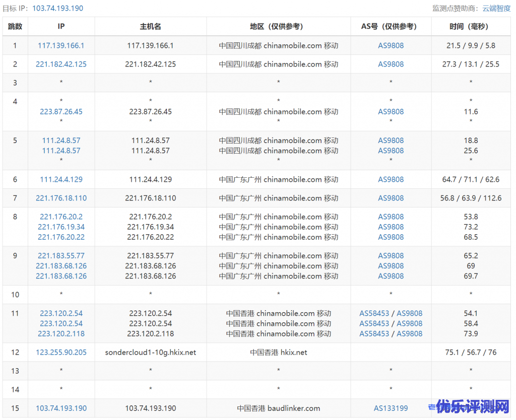The width and height of the screenshot is (516, 420).
Task: Click the 地区（仅供参考） column header
Action: [x=278, y=27]
